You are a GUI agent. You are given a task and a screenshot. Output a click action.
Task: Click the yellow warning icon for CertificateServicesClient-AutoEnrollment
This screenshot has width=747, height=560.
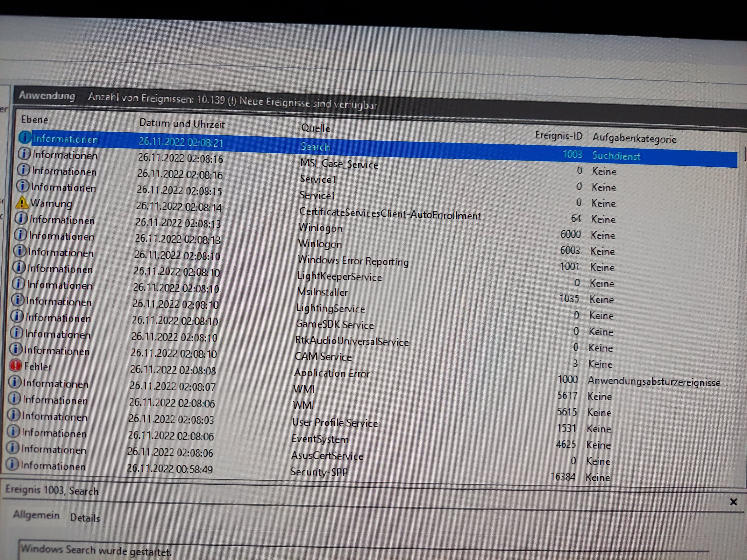[22, 203]
